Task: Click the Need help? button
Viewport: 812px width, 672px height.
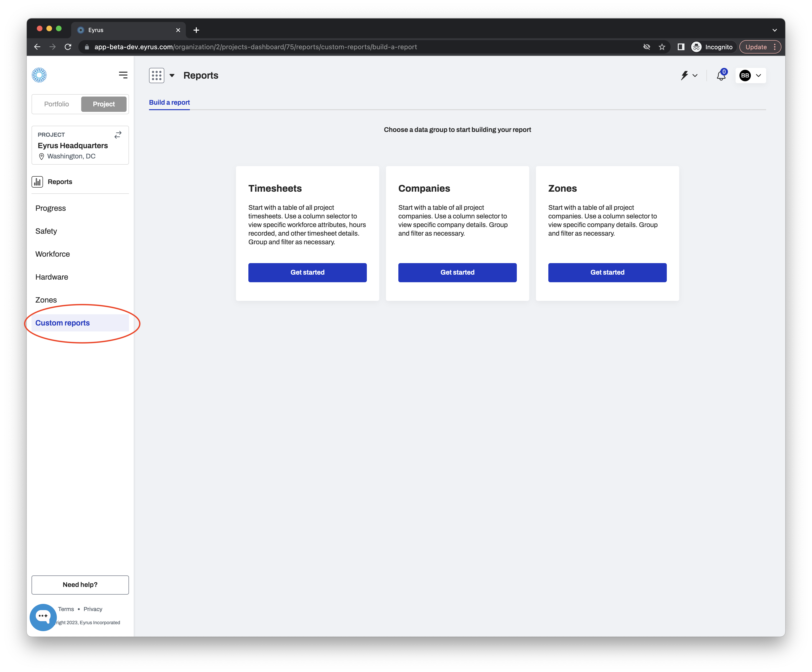Action: click(80, 585)
